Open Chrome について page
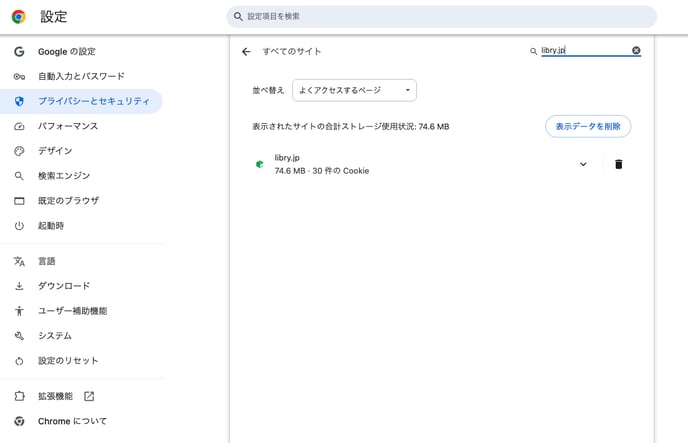Screen dimensions: 688x443 tap(72, 421)
